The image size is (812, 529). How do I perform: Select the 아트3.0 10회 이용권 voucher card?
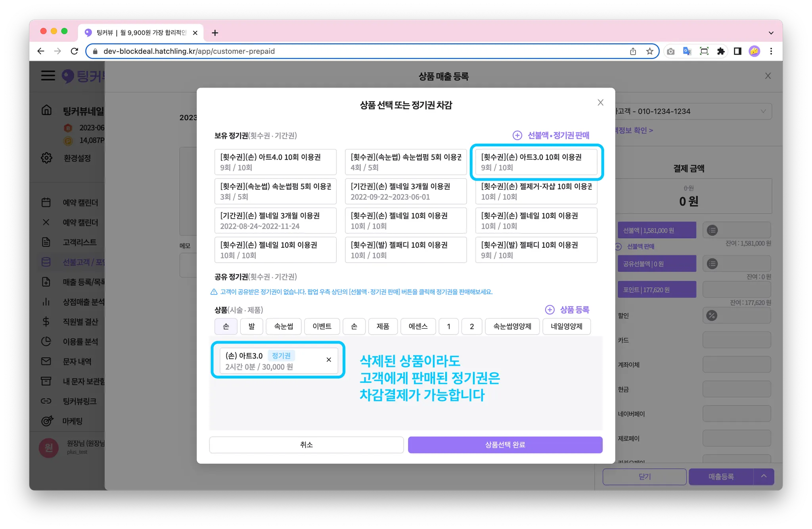(536, 162)
